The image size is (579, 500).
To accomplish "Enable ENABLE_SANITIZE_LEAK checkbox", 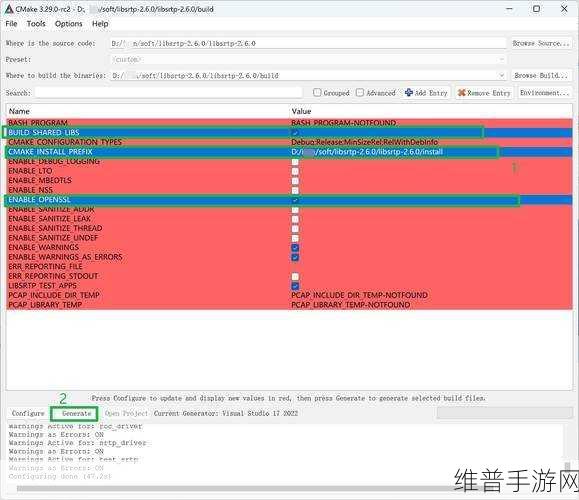I will (295, 219).
